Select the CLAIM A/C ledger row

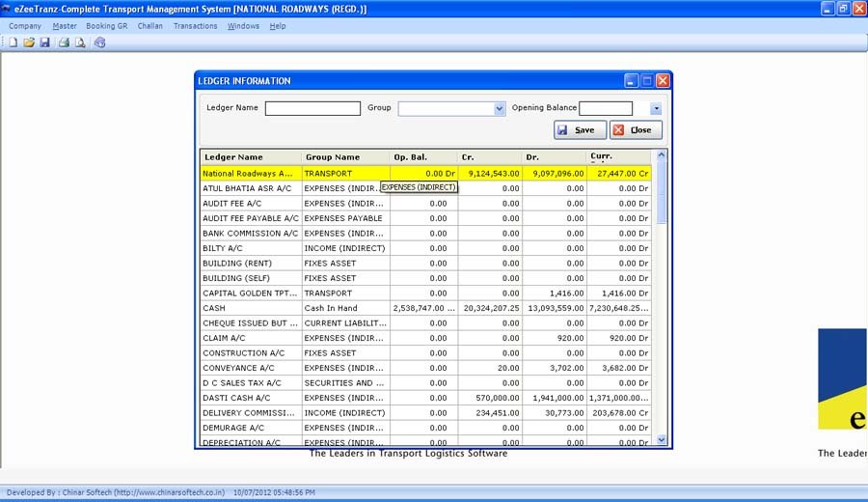coord(425,338)
